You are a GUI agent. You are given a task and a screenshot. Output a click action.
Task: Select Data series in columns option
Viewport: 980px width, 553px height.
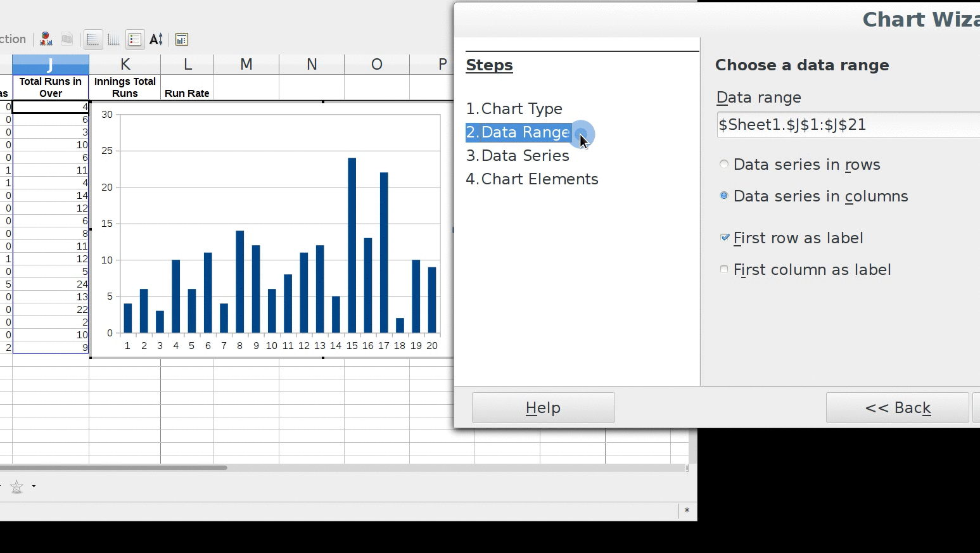724,196
